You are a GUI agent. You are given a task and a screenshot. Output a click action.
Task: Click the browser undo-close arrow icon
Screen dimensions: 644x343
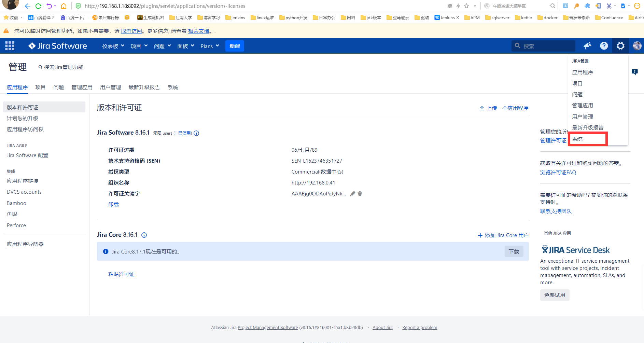pos(49,6)
